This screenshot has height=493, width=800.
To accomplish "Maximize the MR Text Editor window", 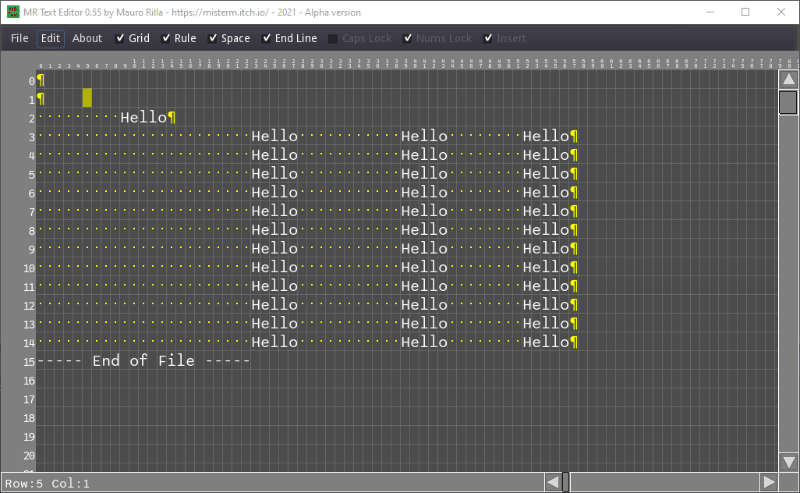I will [745, 12].
